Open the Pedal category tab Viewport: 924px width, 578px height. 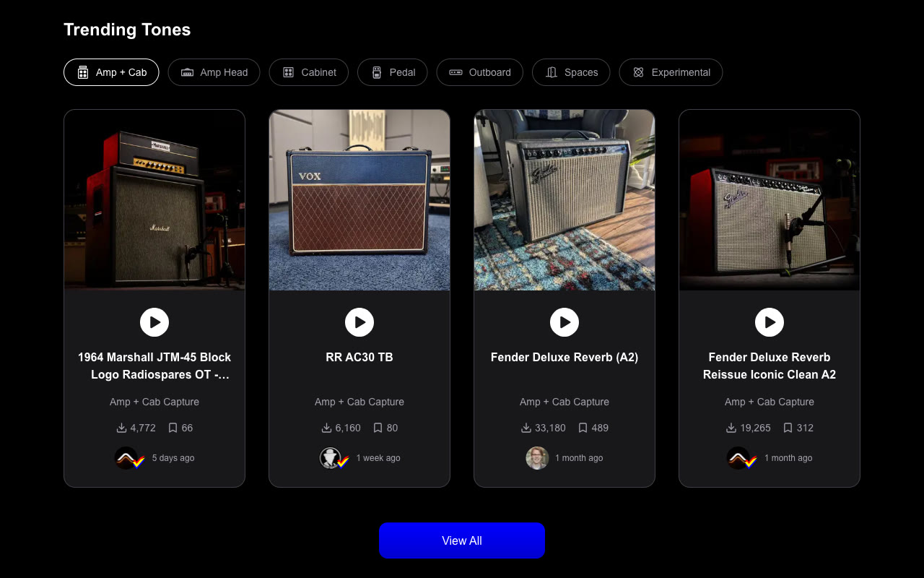(393, 72)
